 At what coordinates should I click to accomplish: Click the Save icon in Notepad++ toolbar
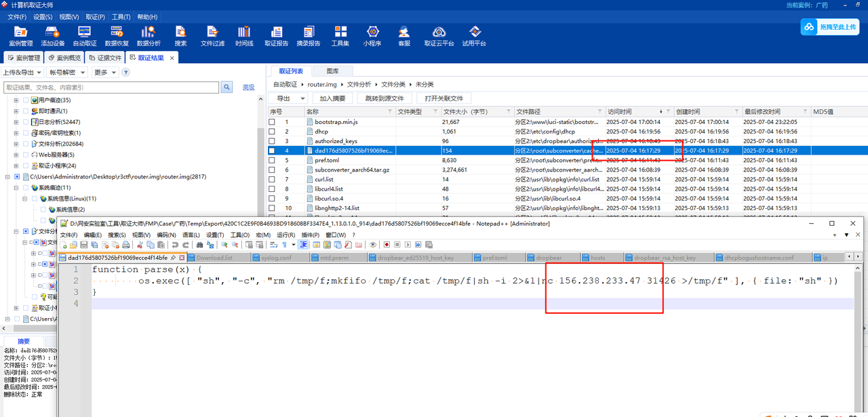coord(83,245)
